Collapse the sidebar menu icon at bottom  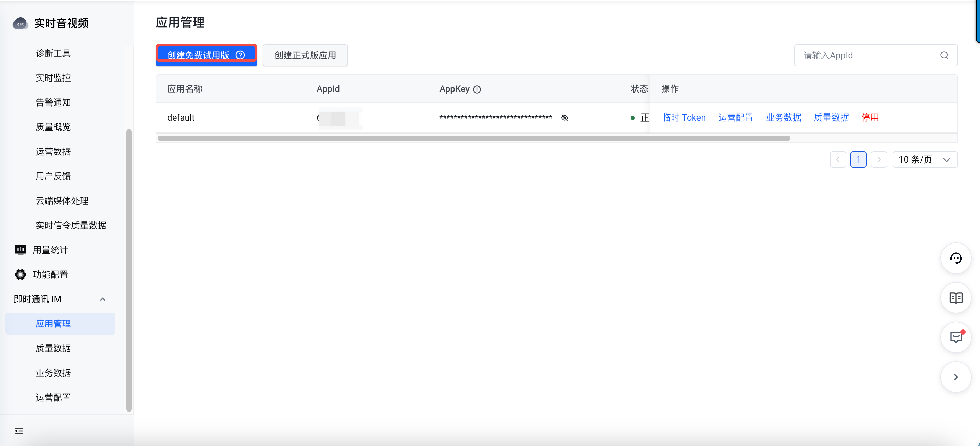click(19, 431)
